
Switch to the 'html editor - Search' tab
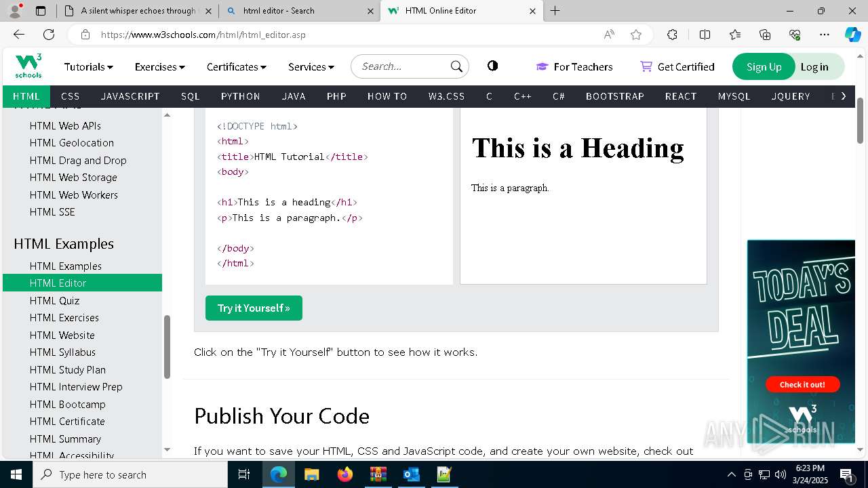[x=299, y=11]
